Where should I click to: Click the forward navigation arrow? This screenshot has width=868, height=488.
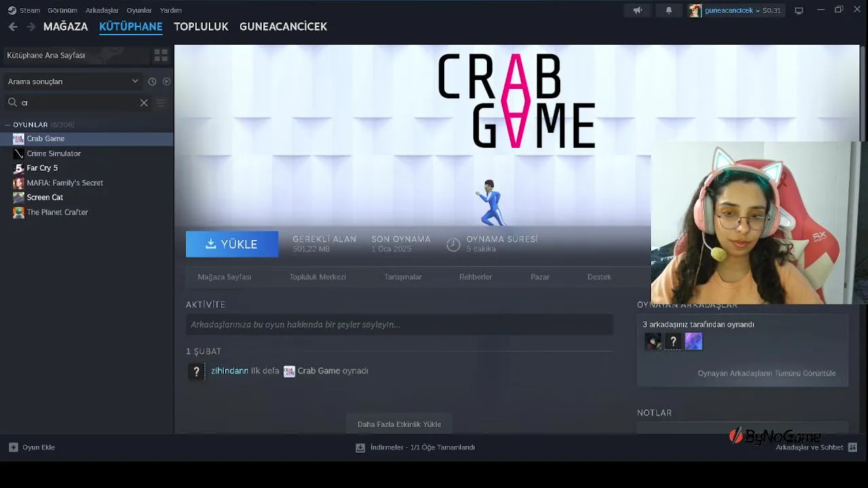click(x=31, y=26)
